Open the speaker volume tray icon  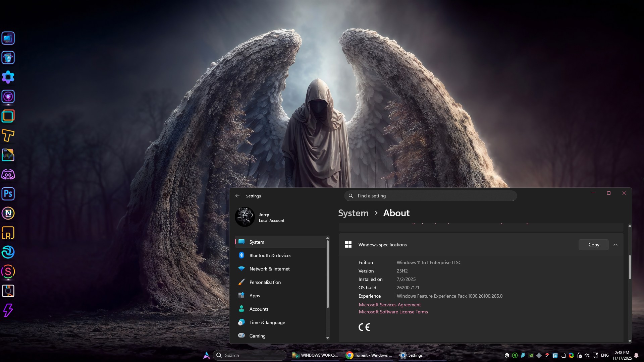[587, 355]
